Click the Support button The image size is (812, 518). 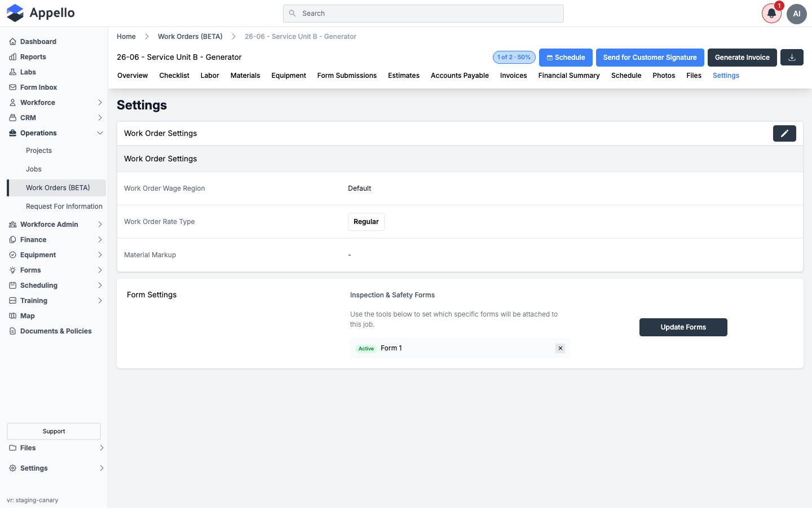(54, 432)
